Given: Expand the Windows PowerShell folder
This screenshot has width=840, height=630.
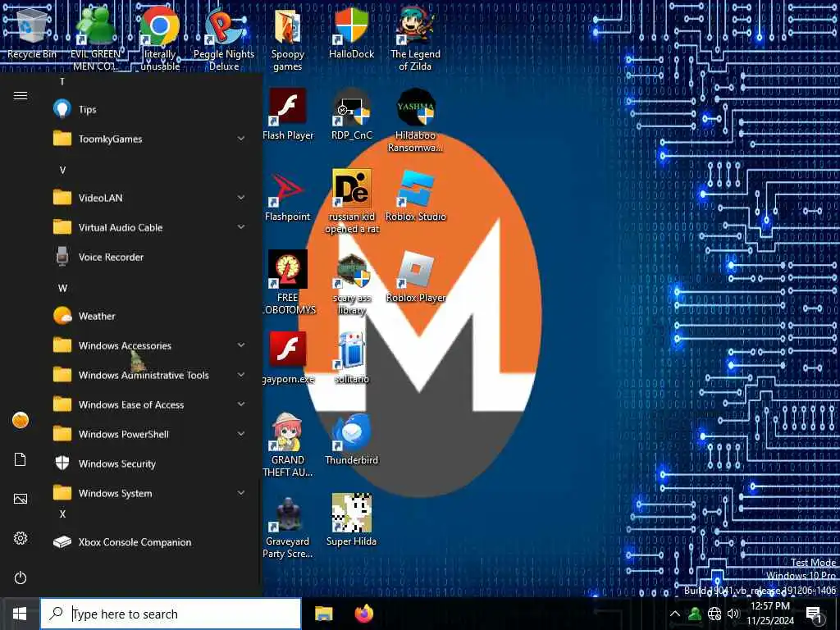Looking at the screenshot, I should (x=150, y=434).
